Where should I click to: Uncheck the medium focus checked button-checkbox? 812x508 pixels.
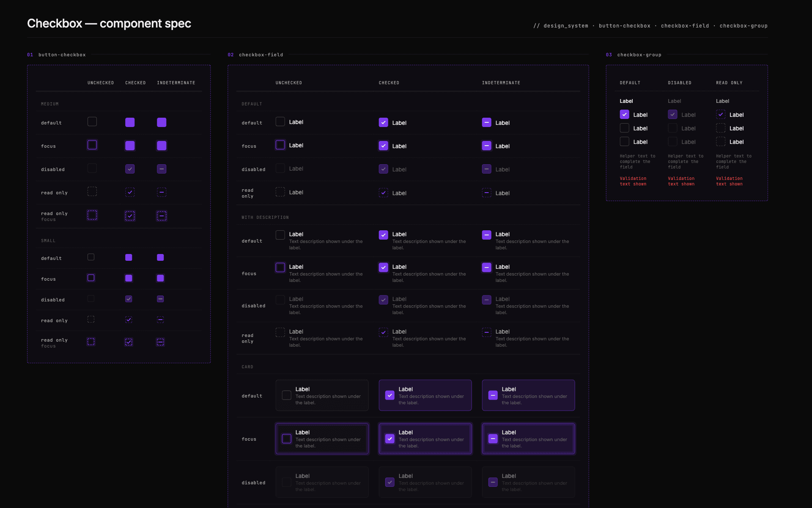(x=130, y=146)
